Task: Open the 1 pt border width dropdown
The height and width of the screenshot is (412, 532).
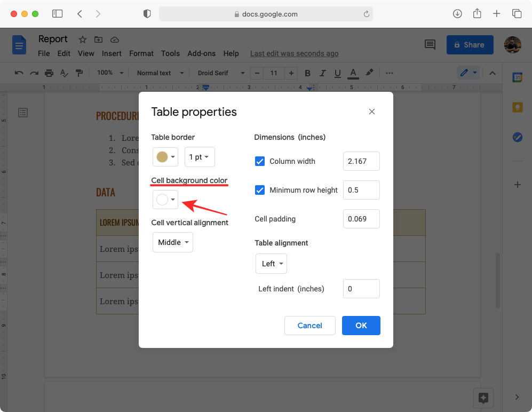Action: point(199,157)
